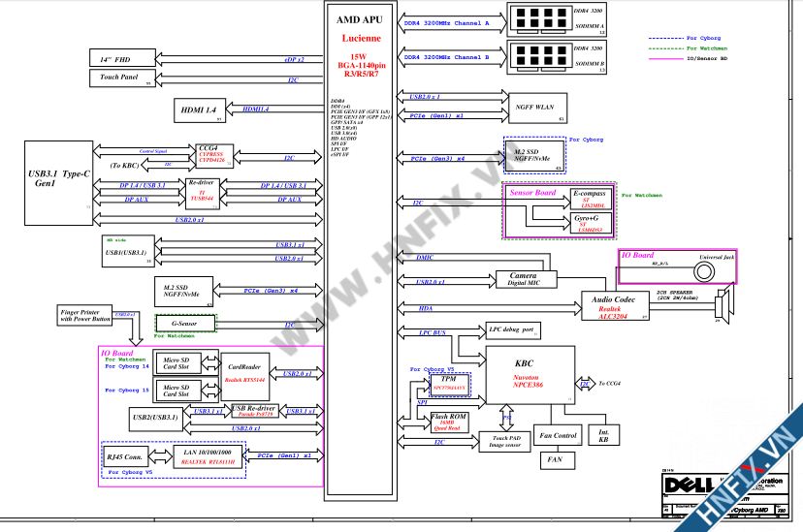Select the Fan Control block
This screenshot has width=803, height=532.
click(x=558, y=435)
